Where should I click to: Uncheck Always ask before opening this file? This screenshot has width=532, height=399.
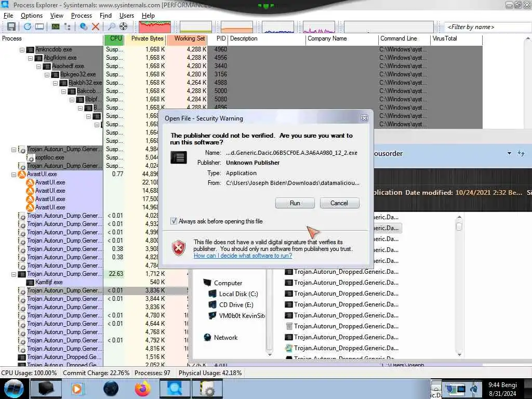click(174, 221)
